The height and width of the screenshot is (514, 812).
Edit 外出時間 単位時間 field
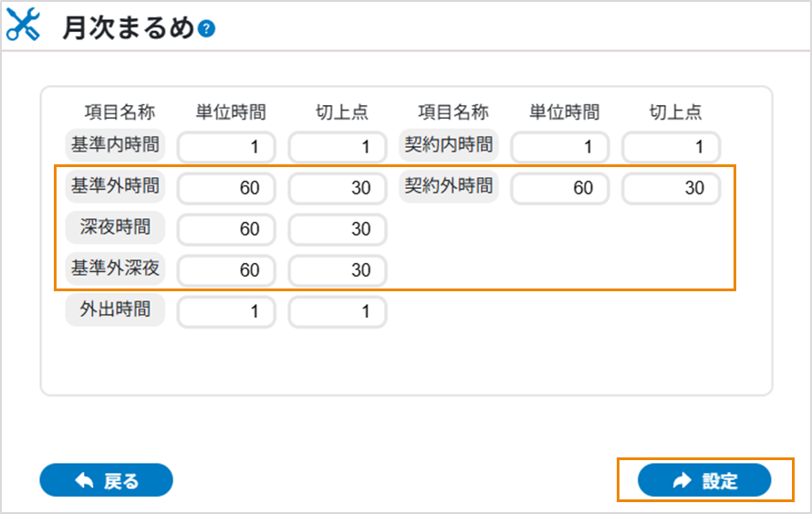coord(226,311)
